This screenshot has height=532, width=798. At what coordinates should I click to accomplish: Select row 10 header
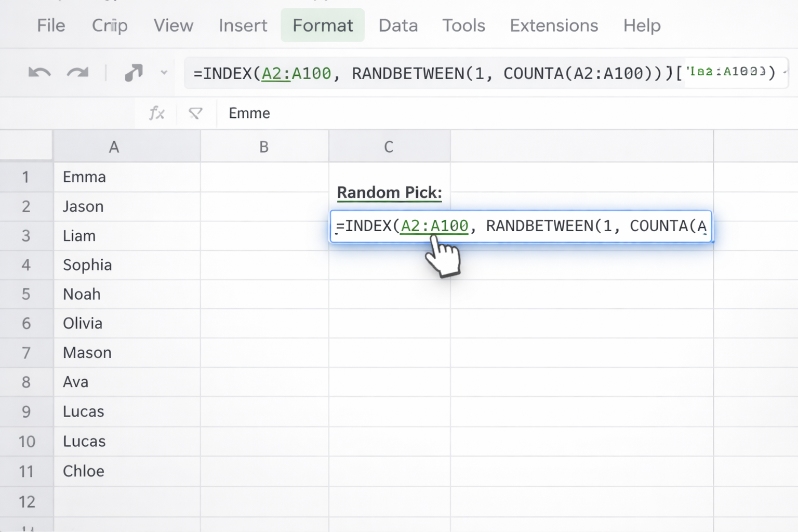coord(26,442)
